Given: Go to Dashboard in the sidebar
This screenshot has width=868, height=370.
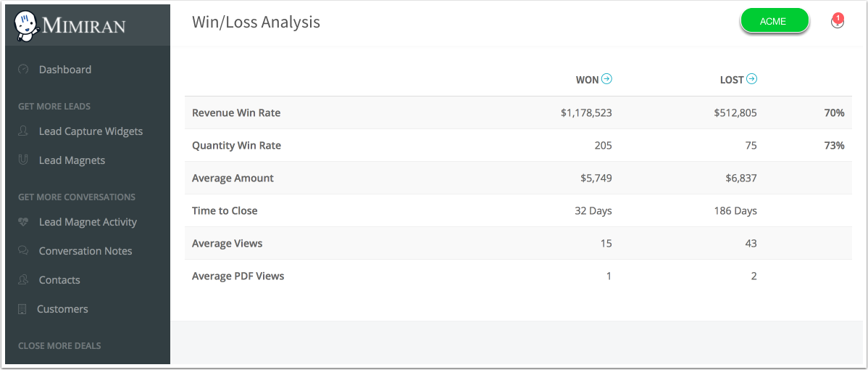Looking at the screenshot, I should click(65, 70).
